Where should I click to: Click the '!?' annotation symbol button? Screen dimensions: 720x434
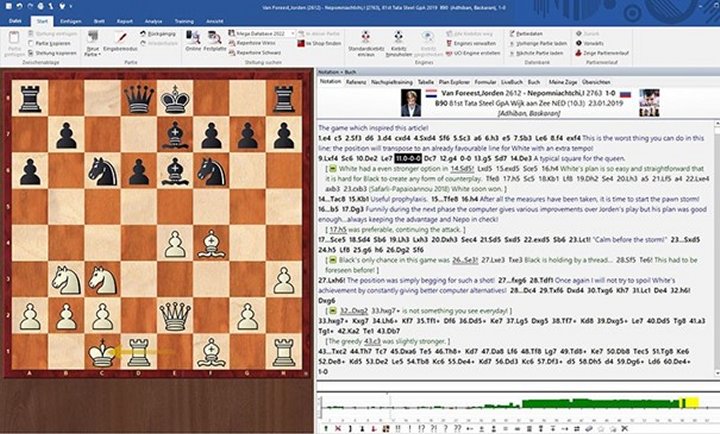click(x=422, y=428)
